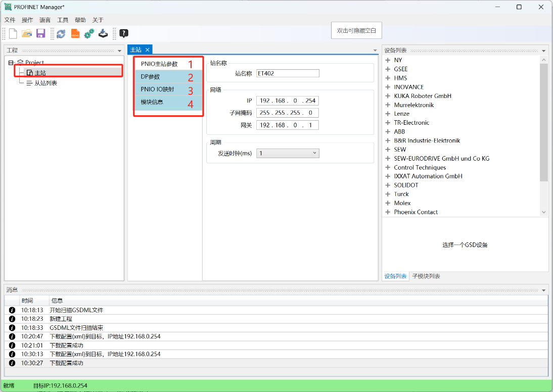Screen dimensions: 553x392
Task: Open the 帮助 menu
Action: click(x=80, y=20)
